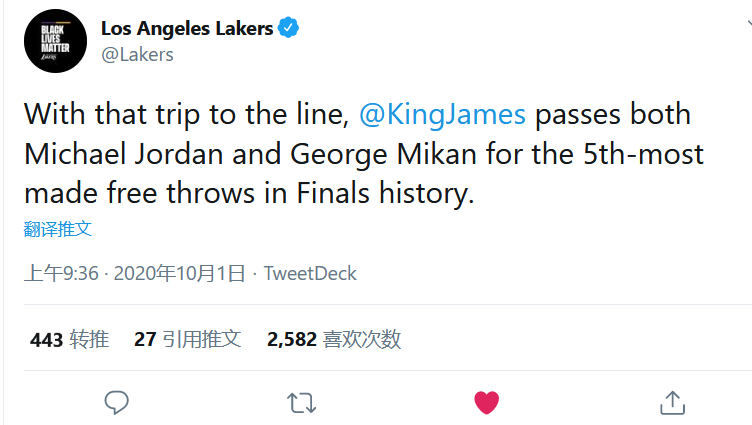
Task: Open the Lakers profile avatar
Action: tap(55, 42)
